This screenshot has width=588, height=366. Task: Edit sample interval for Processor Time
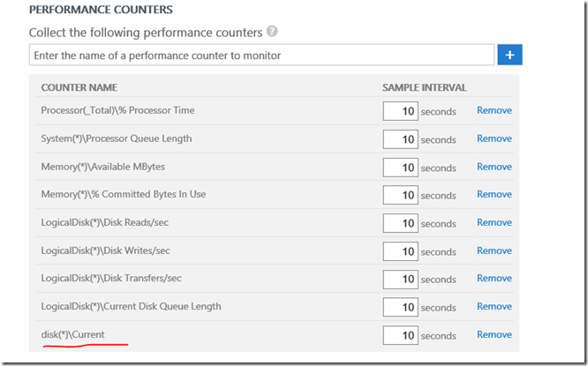point(400,111)
